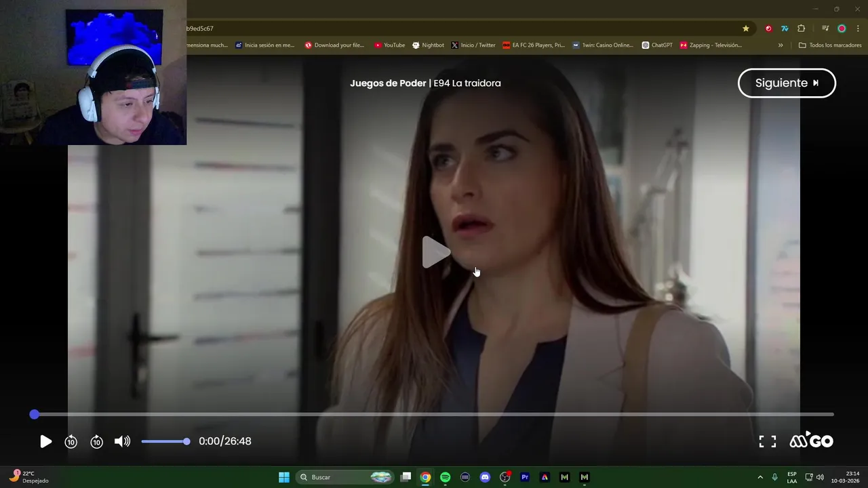Open Spotify from the taskbar
The image size is (868, 488).
445,477
